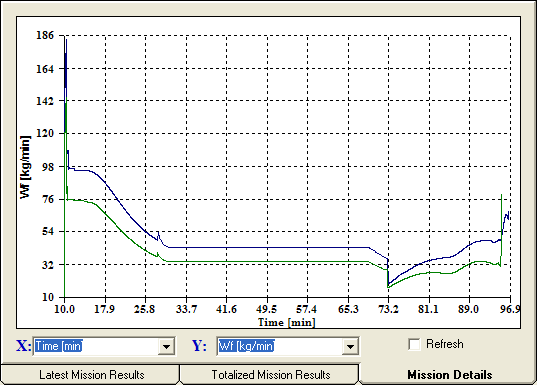537x385 pixels.
Task: Open the X axis variable dropdown arrow
Action: coord(166,346)
